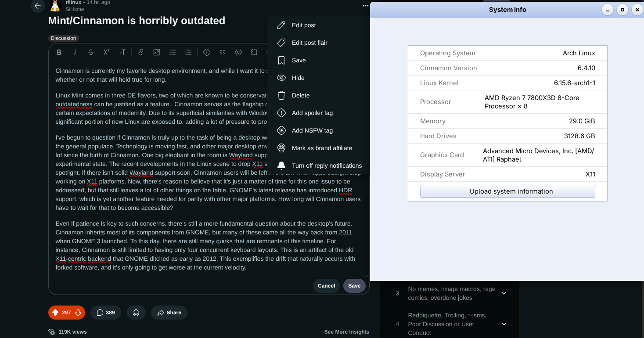Viewport: 644px width, 338px height.
Task: Click the Discussion flair tag
Action: click(x=63, y=38)
